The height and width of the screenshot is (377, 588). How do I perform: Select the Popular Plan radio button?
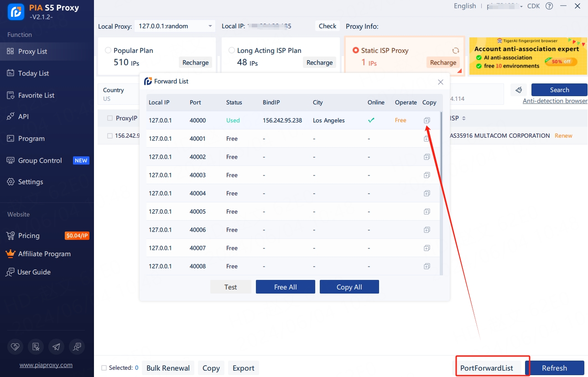tap(108, 50)
